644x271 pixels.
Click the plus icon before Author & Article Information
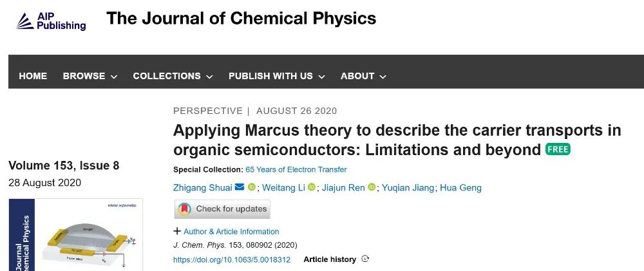point(177,231)
